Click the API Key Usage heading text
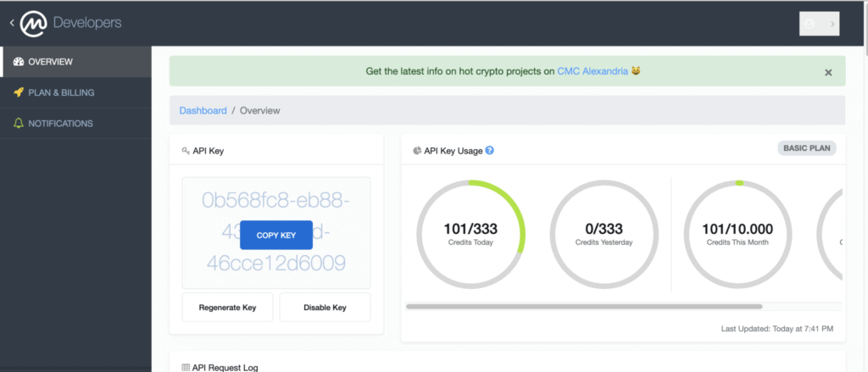Screen dimensions: 868x372 pos(453,151)
